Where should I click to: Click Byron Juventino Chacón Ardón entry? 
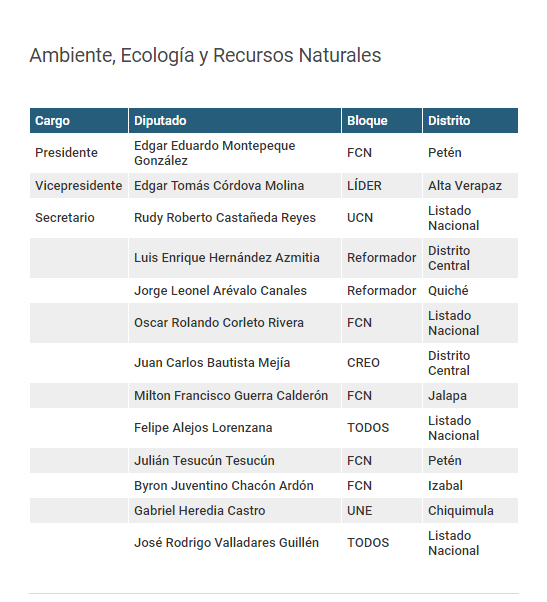coord(224,486)
